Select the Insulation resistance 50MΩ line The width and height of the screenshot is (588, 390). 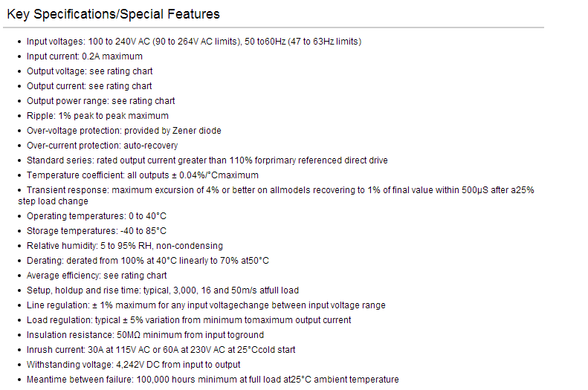point(145,335)
